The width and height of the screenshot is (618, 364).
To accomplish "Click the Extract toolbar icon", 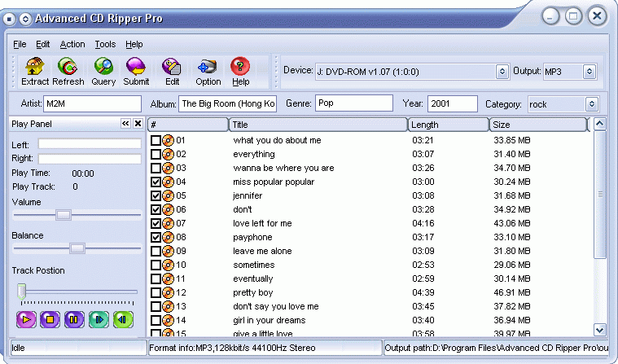I will pyautogui.click(x=35, y=66).
